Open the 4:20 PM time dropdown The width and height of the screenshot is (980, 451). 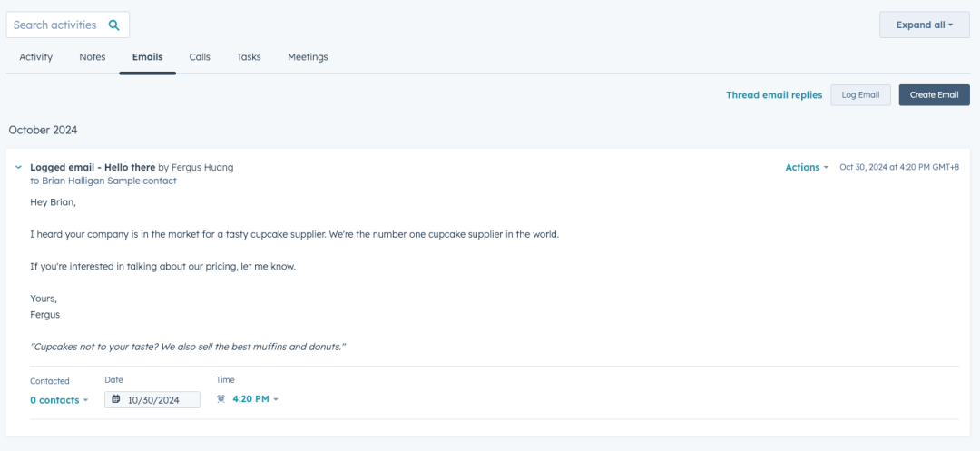[x=255, y=399]
